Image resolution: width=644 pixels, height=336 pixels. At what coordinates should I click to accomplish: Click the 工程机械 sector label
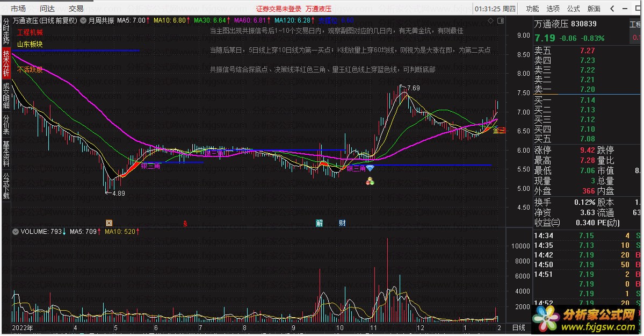(x=30, y=32)
